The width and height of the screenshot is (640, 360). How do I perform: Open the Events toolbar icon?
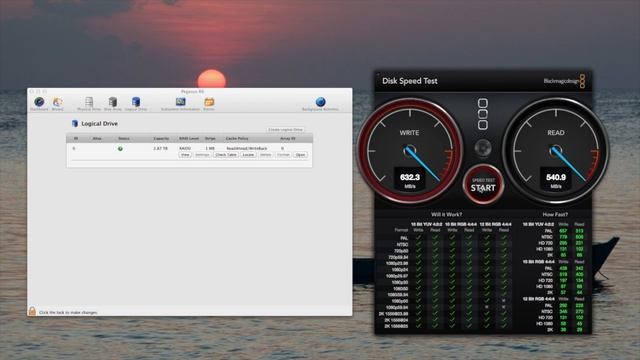click(x=209, y=104)
